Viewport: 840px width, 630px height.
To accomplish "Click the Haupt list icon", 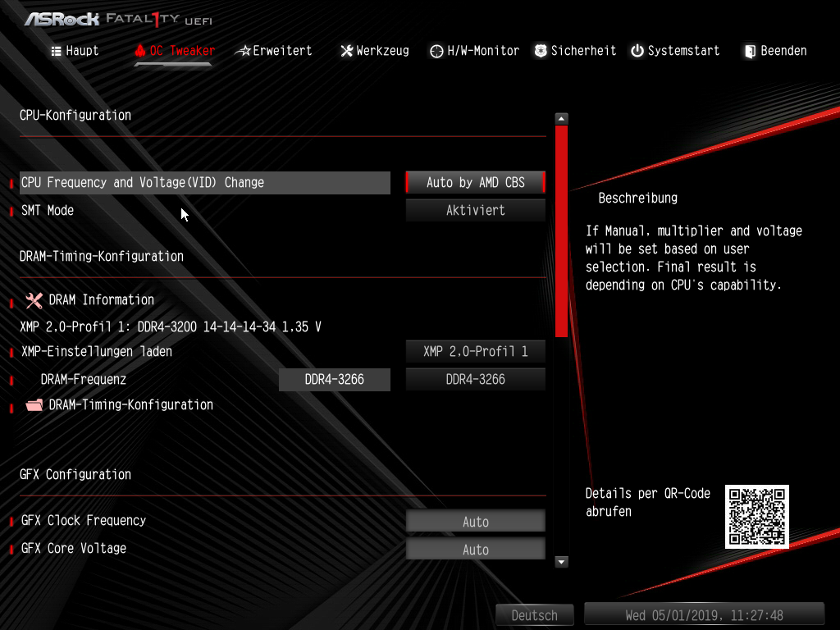I will [56, 51].
